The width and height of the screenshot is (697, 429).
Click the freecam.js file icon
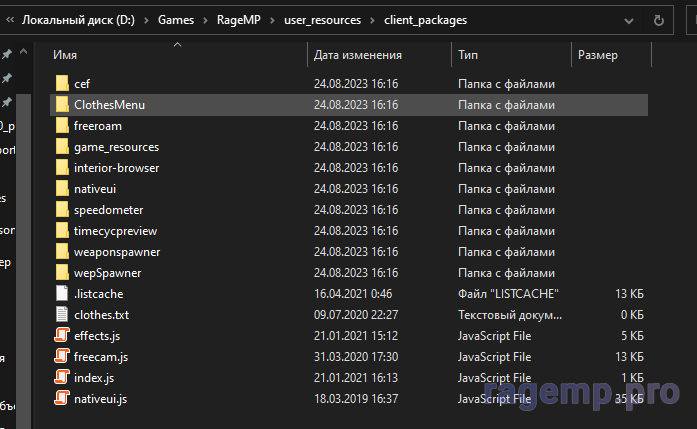coord(61,357)
